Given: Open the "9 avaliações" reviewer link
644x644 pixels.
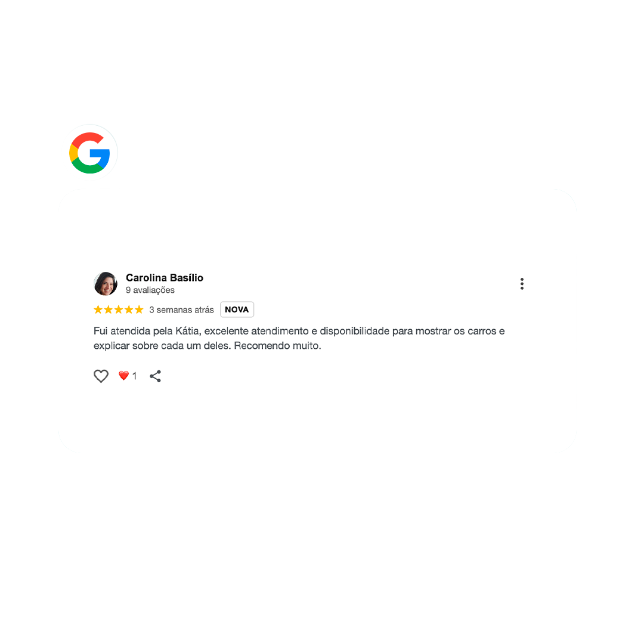Looking at the screenshot, I should tap(150, 290).
